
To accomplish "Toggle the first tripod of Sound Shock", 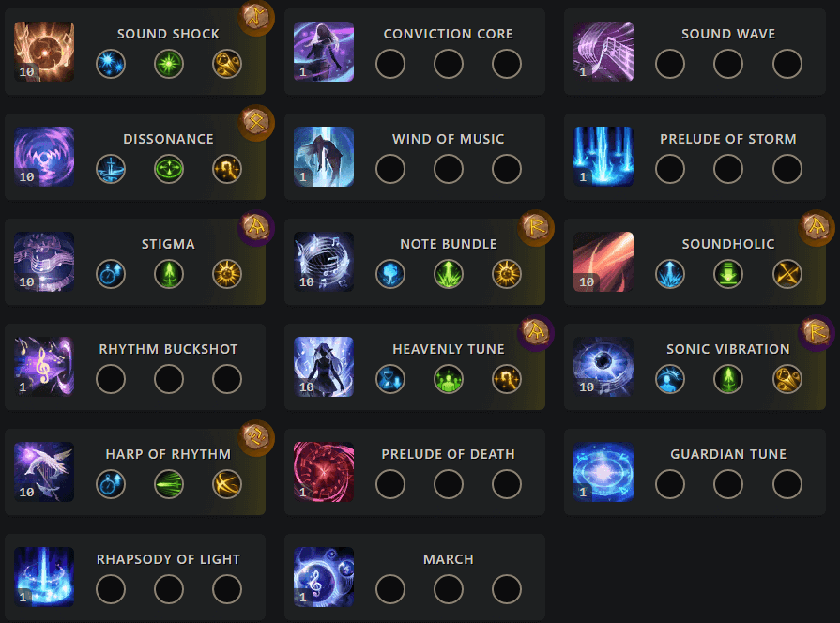I will pyautogui.click(x=110, y=64).
